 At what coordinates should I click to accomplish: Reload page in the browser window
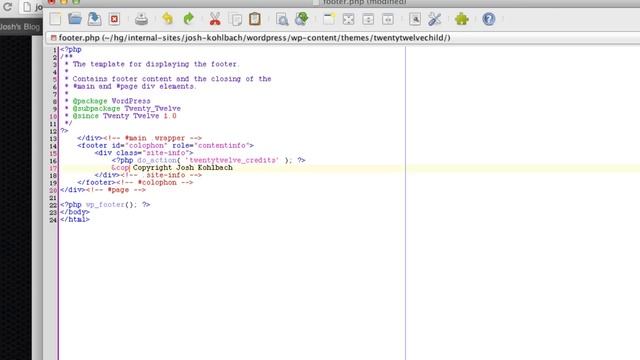(x=7, y=7)
